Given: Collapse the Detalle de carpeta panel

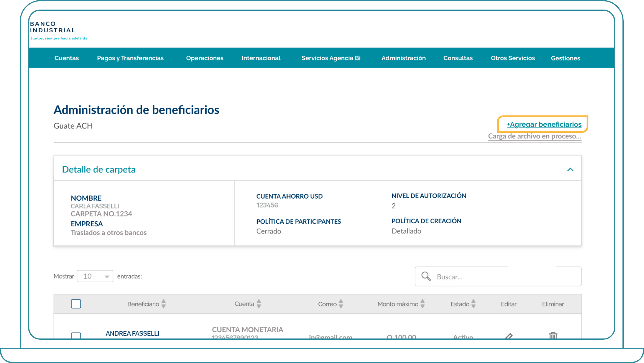Looking at the screenshot, I should pos(570,170).
